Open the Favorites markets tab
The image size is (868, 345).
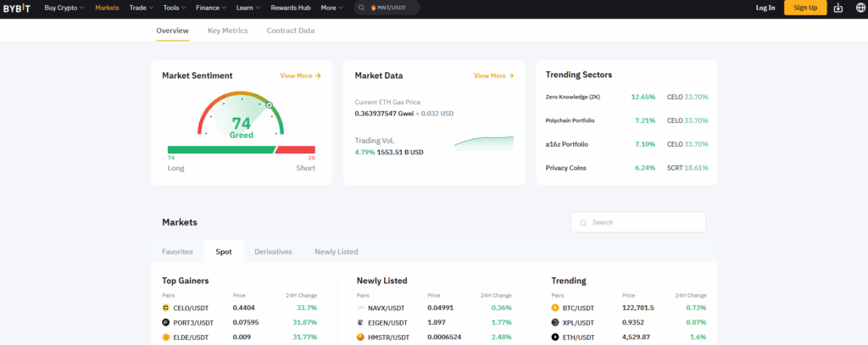point(177,252)
